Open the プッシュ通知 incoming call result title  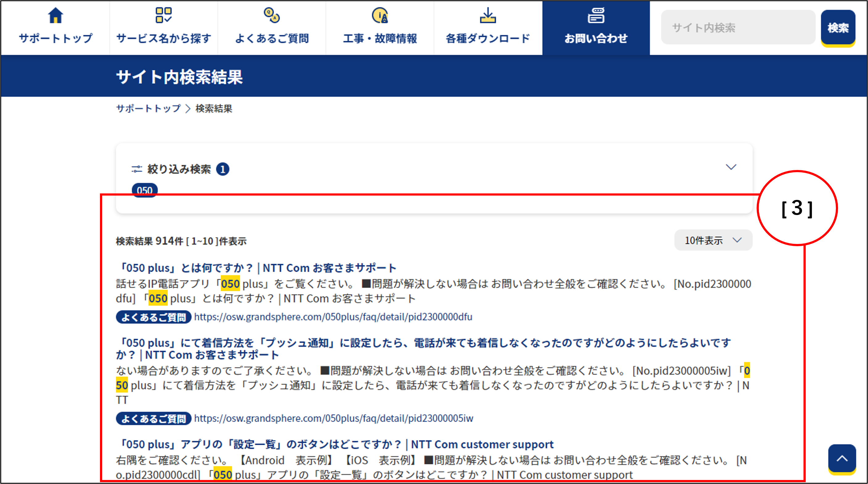pyautogui.click(x=423, y=343)
